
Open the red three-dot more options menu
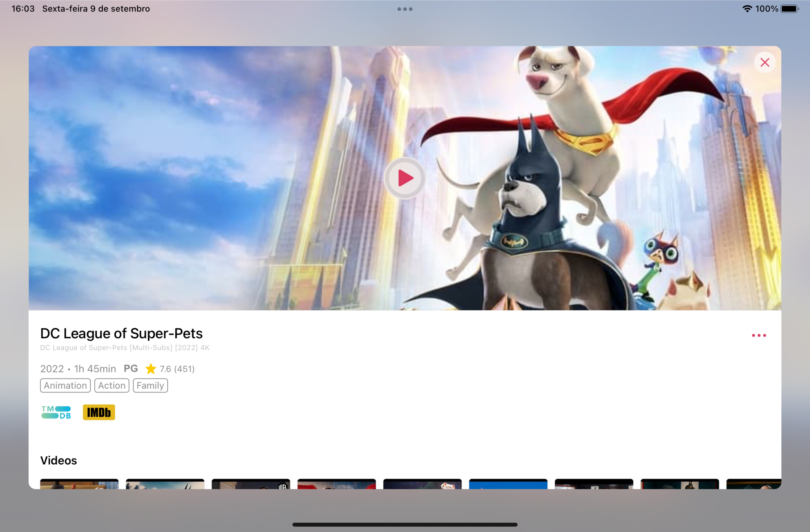[759, 335]
